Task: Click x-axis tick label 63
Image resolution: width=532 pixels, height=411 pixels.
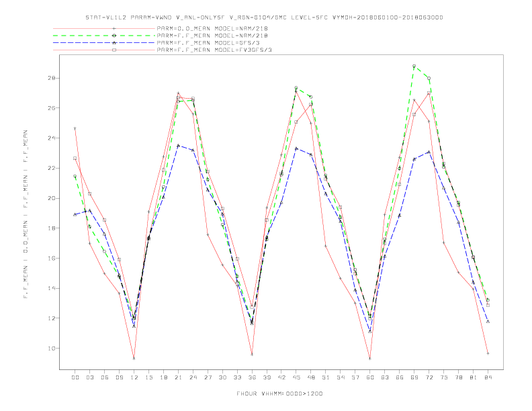Action: click(x=385, y=377)
